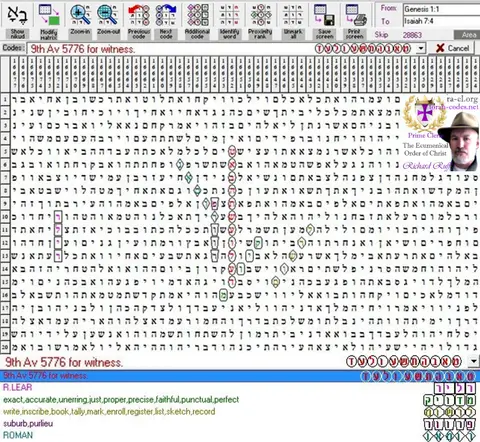Click the From field showing Genesis 1:1
Viewport: 480px width, 442px height.
441,9
